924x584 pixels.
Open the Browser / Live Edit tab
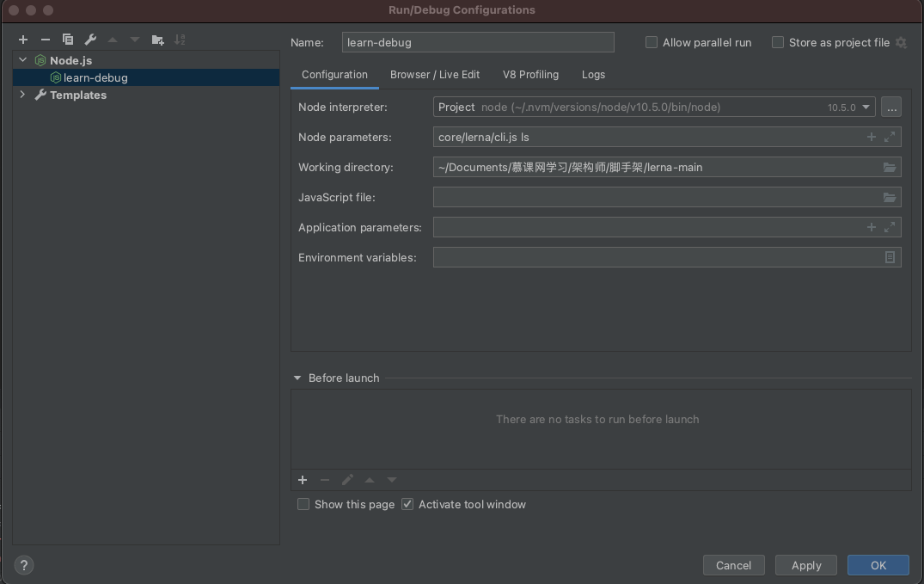[x=435, y=75]
